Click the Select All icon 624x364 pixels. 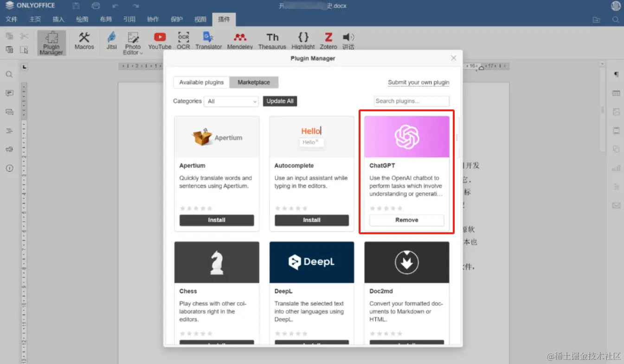tap(24, 50)
